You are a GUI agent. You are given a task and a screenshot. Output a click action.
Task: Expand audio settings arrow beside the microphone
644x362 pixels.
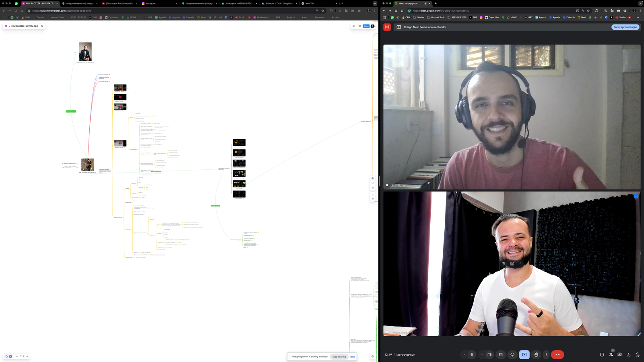coord(464,355)
